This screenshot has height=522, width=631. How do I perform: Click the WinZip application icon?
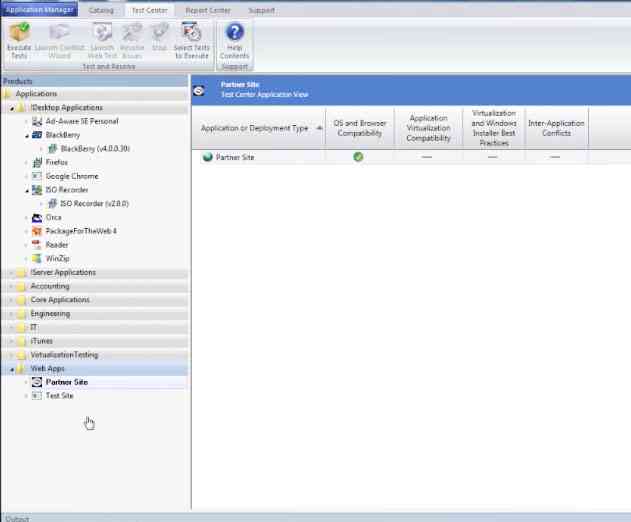(37, 258)
